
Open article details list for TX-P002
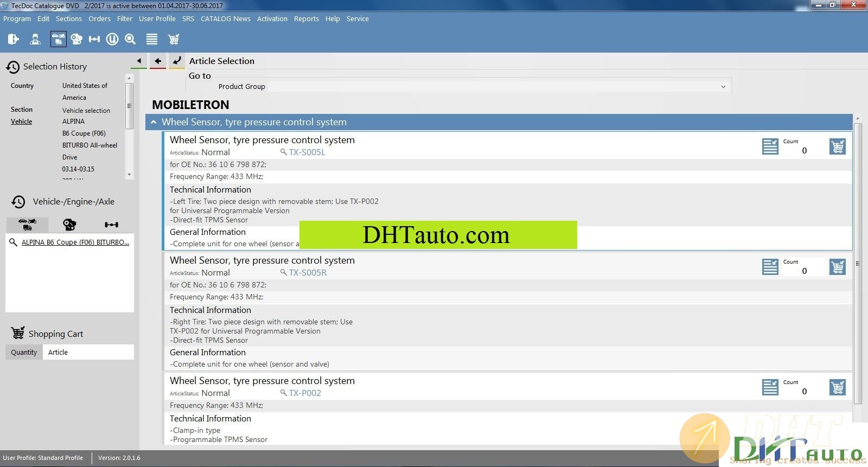(x=770, y=387)
